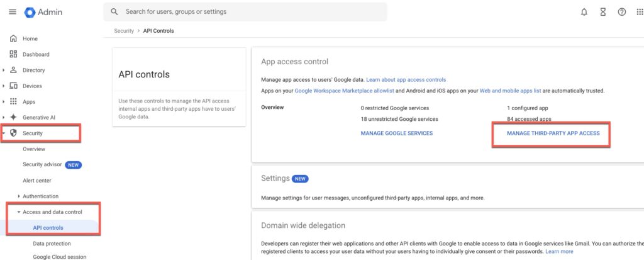The width and height of the screenshot is (644, 260).
Task: Open the main hamburger menu
Action: tap(13, 12)
